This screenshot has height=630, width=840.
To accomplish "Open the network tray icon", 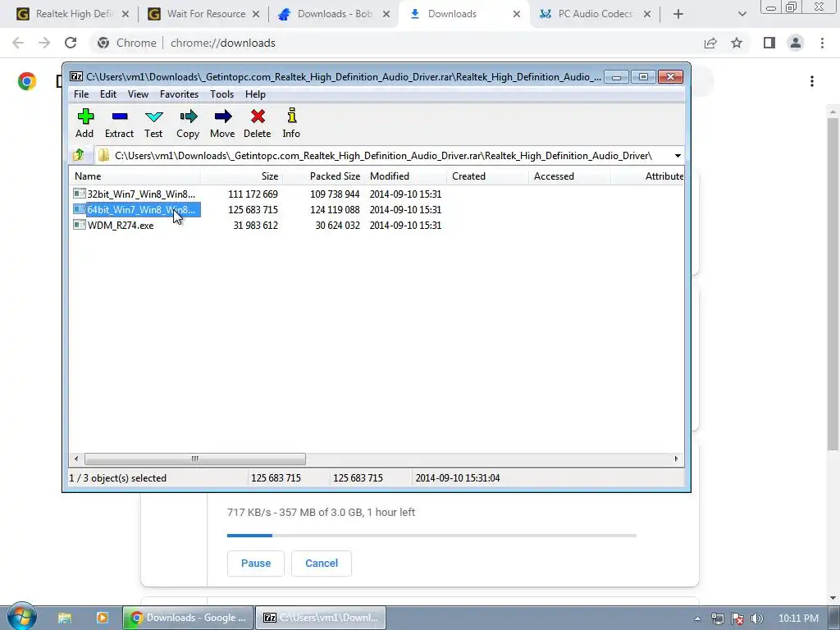I will click(x=718, y=619).
